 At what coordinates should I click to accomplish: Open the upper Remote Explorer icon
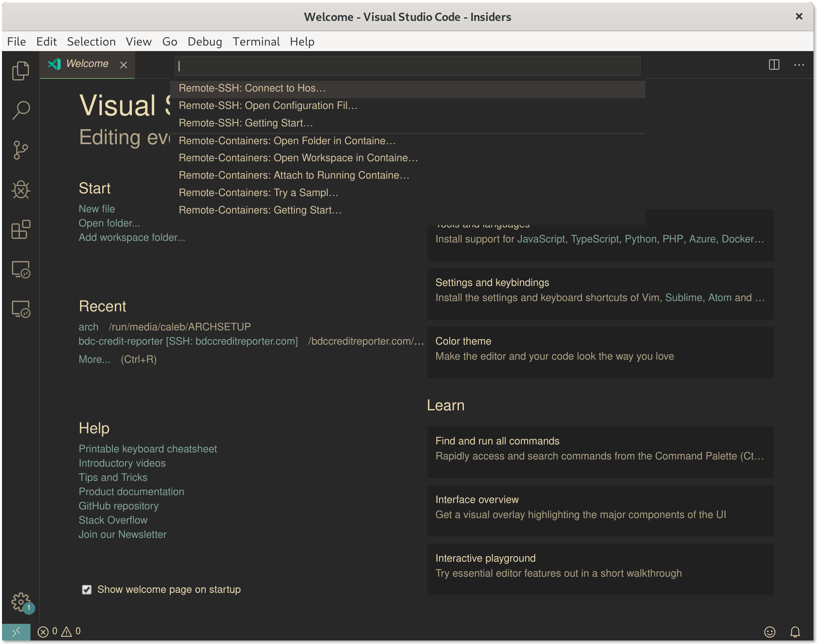(x=21, y=269)
